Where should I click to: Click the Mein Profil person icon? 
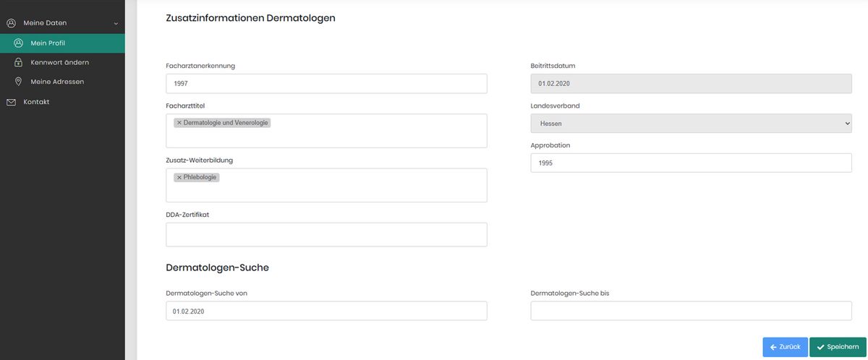coord(18,43)
